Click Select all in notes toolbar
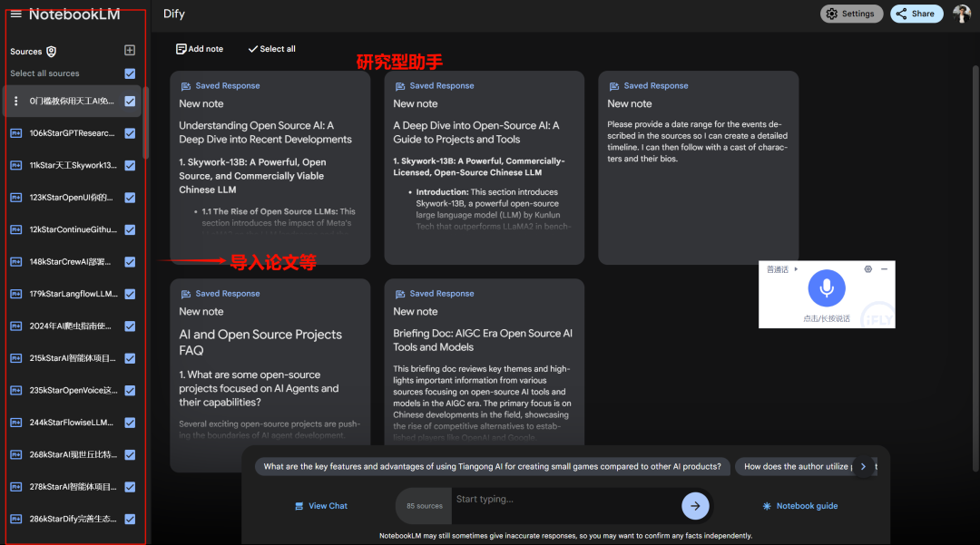Viewport: 980px width, 545px height. (272, 49)
